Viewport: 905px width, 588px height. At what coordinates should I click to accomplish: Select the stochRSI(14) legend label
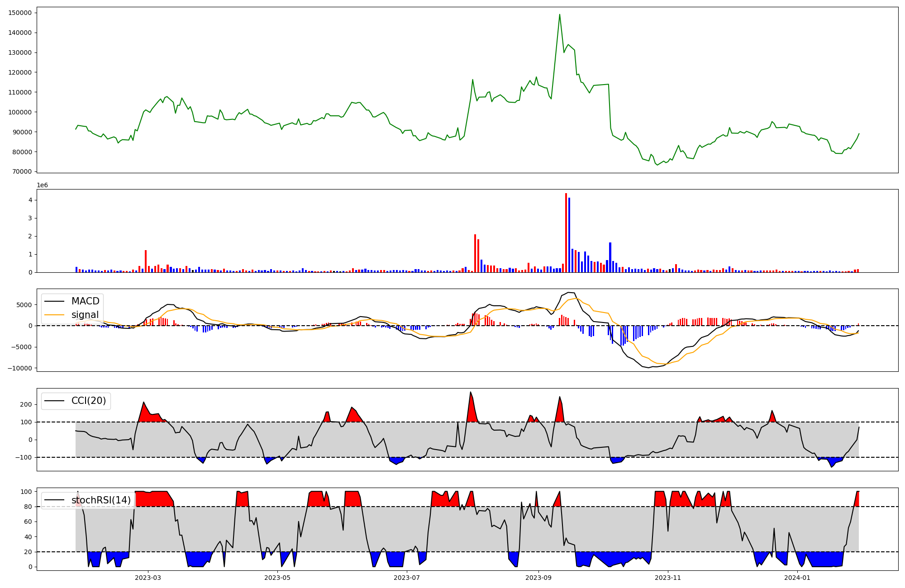pos(101,500)
